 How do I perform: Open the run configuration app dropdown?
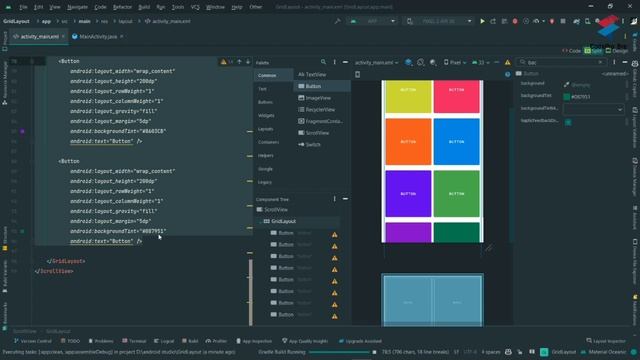click(372, 21)
